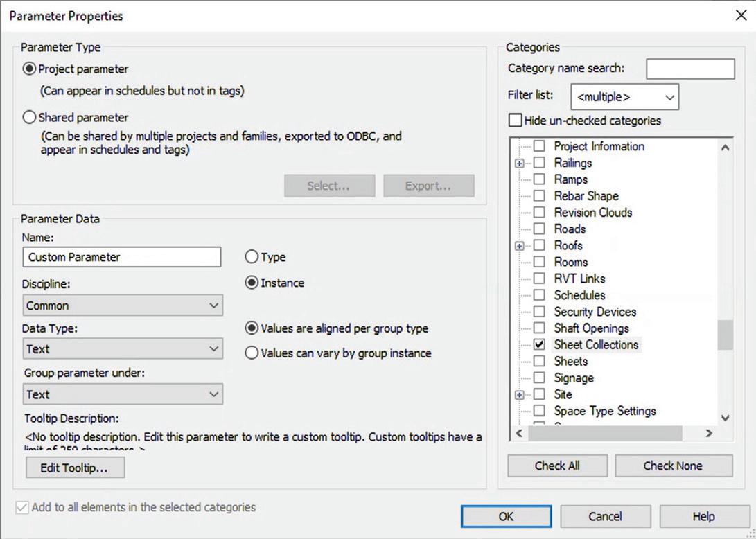Check the Rooms category checkbox

click(x=539, y=262)
